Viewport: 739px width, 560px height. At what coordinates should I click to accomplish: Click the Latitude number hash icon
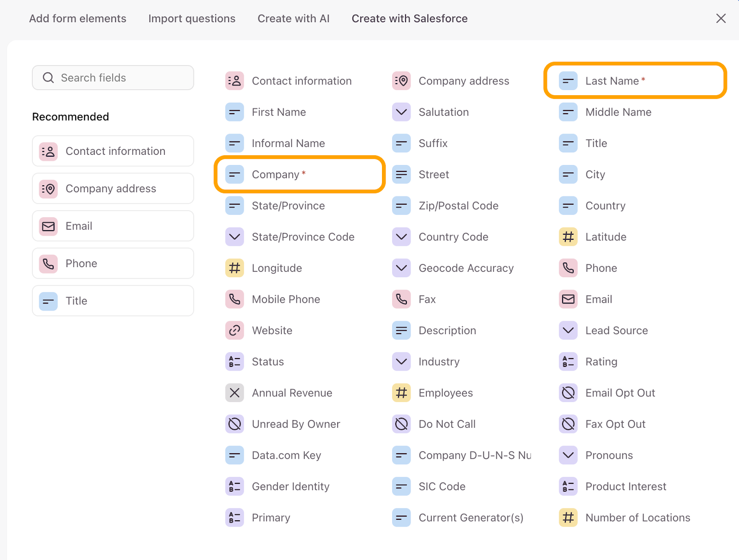568,237
